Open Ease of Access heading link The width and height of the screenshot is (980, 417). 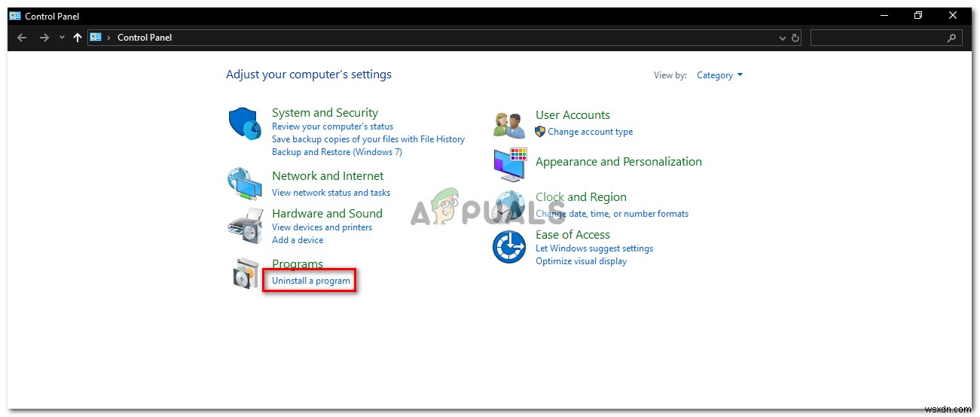click(x=572, y=235)
